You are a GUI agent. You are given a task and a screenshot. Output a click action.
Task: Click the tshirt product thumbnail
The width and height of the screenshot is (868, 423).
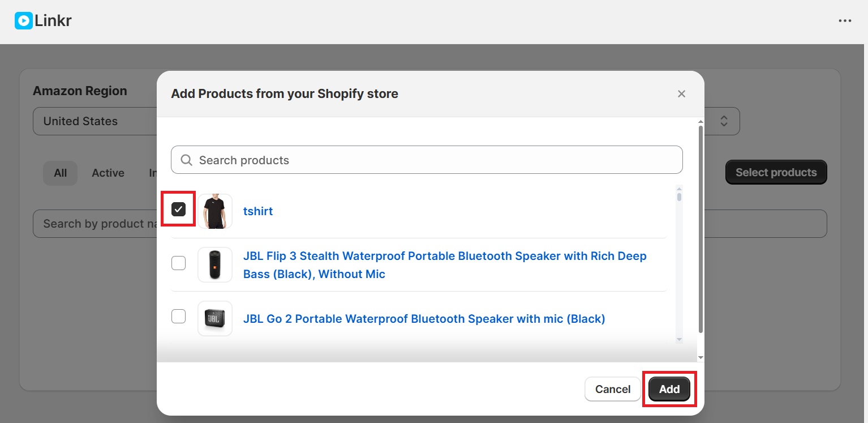click(x=215, y=211)
